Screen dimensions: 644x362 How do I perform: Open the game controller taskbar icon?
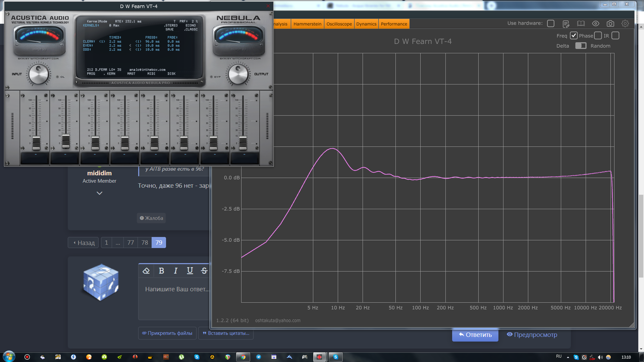(x=305, y=357)
